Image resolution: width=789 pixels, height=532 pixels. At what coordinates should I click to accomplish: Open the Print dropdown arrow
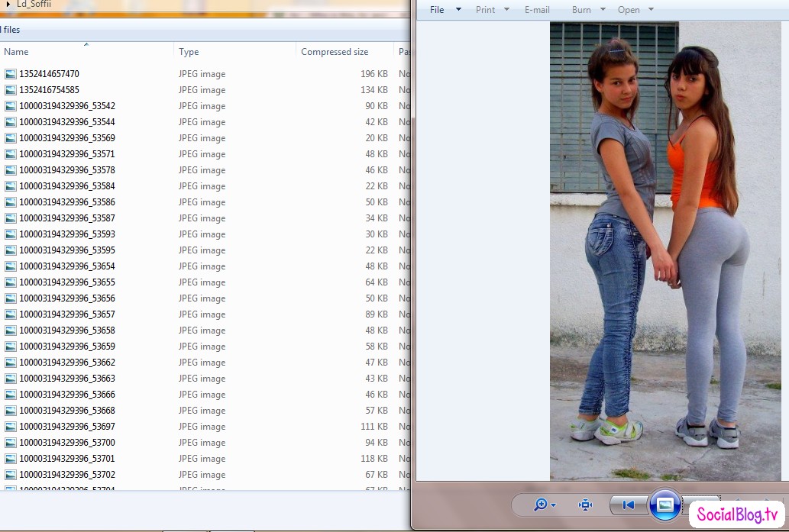point(507,10)
